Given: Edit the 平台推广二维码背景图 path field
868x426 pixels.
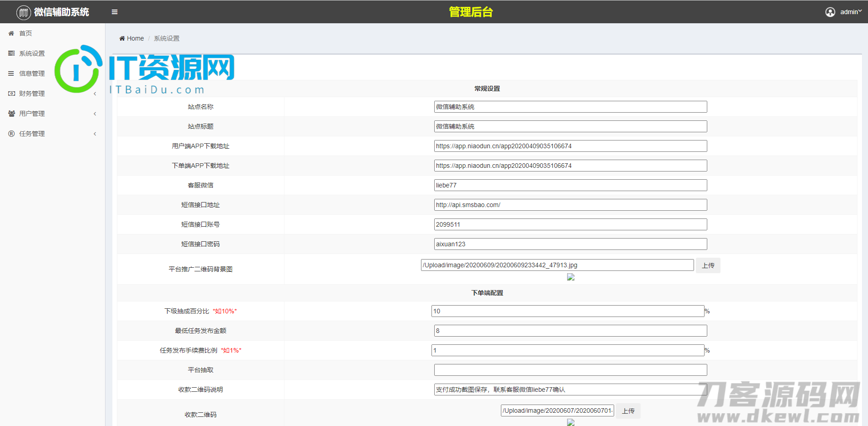Looking at the screenshot, I should [557, 265].
